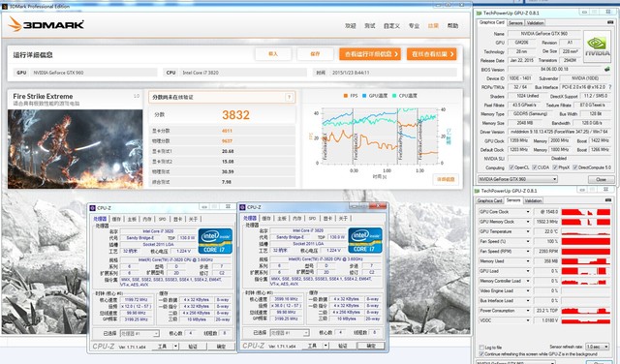Open the 内存 tab in the 1199.72 MHz CPU-Z window
620x364 pixels.
[x=147, y=219]
